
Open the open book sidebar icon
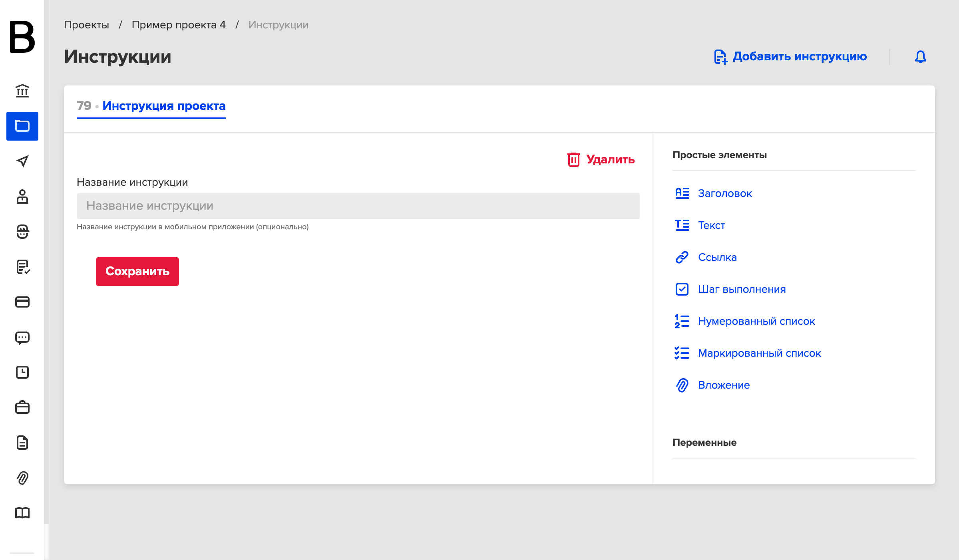(x=22, y=513)
